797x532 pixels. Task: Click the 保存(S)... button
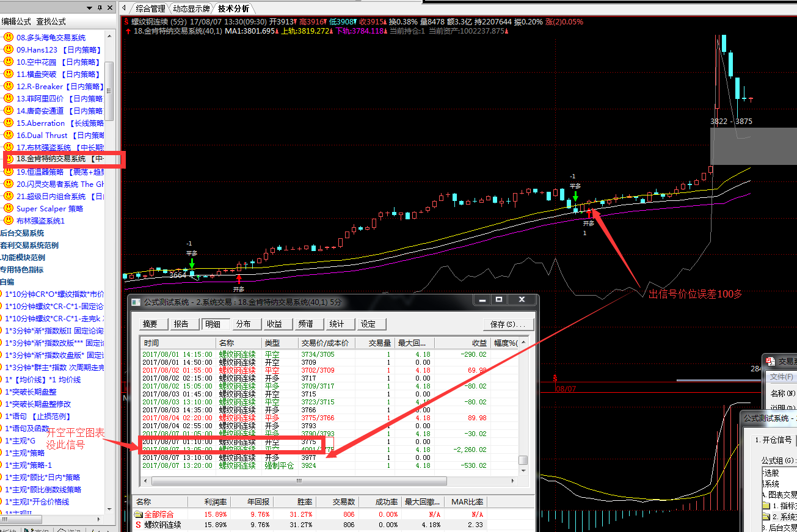508,324
